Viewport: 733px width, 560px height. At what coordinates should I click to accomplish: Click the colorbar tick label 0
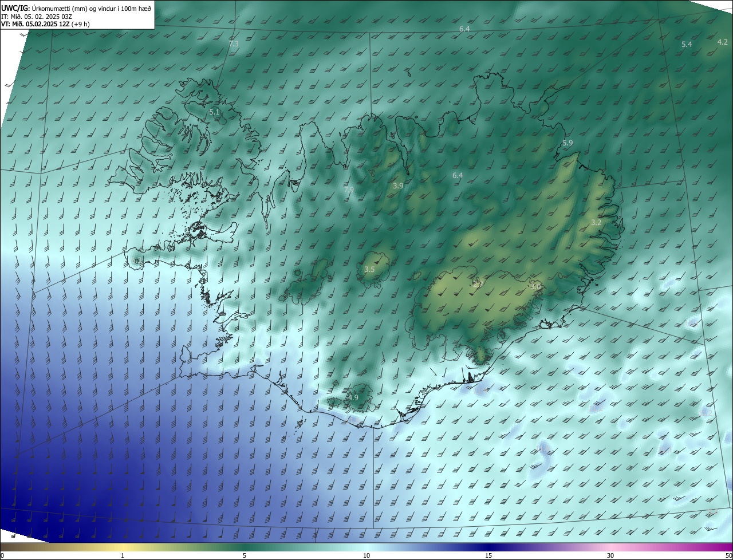tap(2, 555)
